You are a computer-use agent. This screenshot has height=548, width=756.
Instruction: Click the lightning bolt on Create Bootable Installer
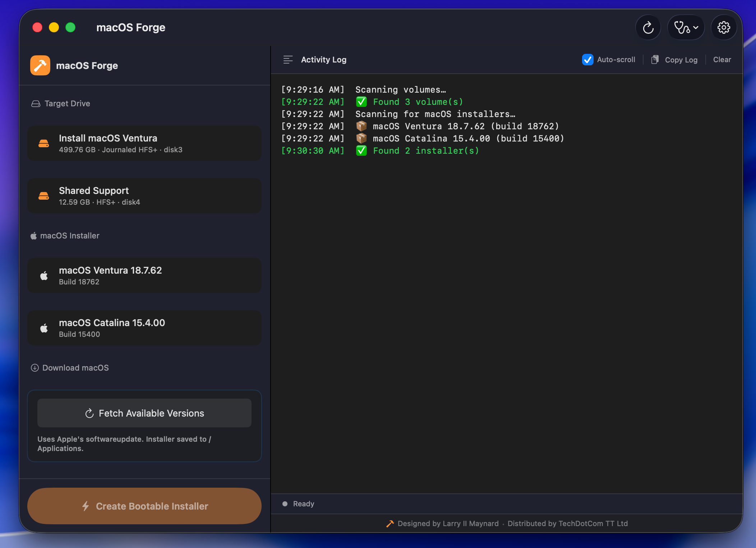[86, 506]
